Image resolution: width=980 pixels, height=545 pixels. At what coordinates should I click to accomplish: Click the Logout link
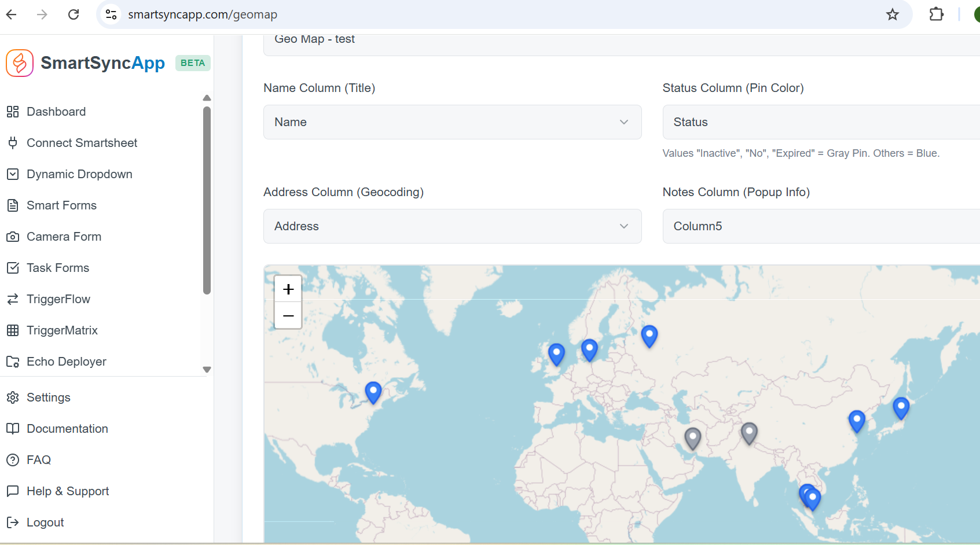pos(45,522)
